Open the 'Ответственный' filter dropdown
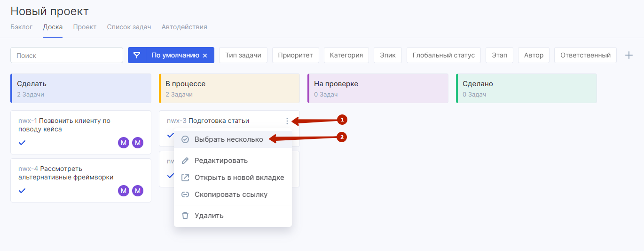 585,55
